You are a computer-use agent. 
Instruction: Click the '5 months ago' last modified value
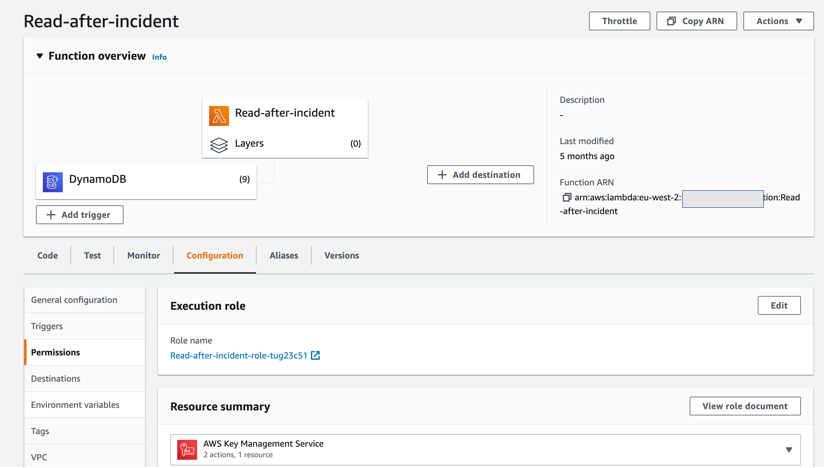(586, 157)
